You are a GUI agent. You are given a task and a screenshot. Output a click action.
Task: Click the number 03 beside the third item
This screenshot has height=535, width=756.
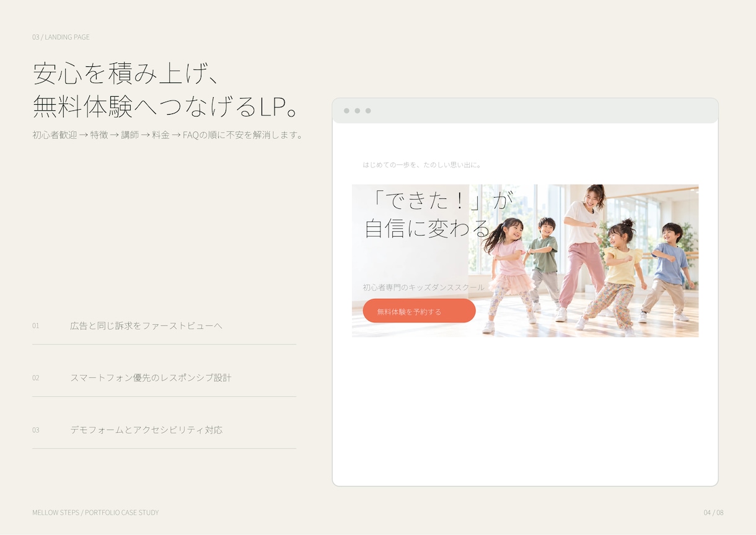(x=36, y=430)
